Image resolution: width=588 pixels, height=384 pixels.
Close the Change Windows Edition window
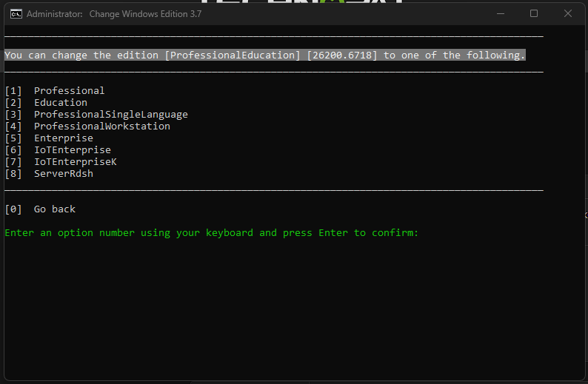point(568,14)
